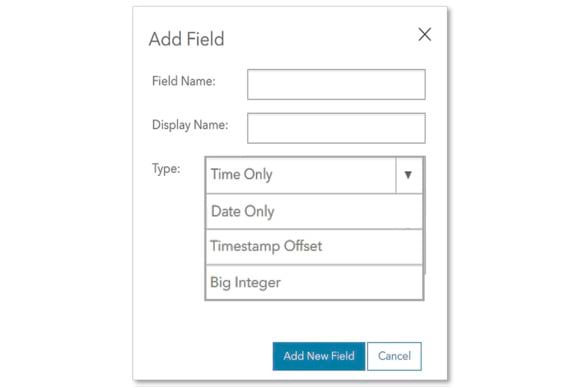
Task: Set field type to Big Integer
Action: 314,283
